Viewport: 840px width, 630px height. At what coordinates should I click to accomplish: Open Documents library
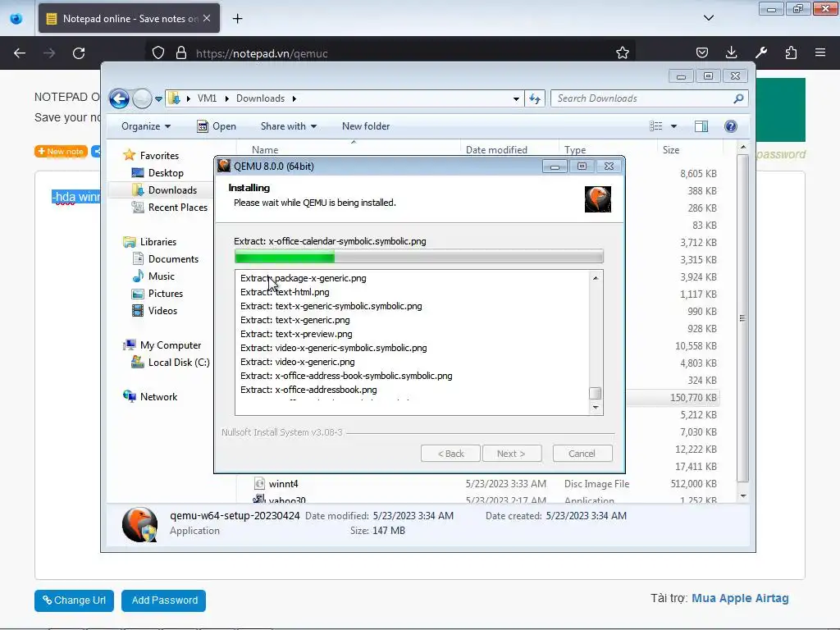(166, 259)
